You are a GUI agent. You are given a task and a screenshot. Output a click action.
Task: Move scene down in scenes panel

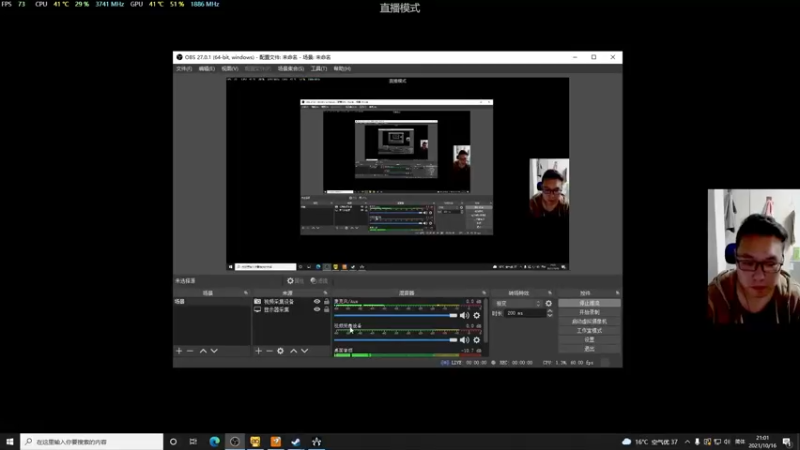(214, 351)
